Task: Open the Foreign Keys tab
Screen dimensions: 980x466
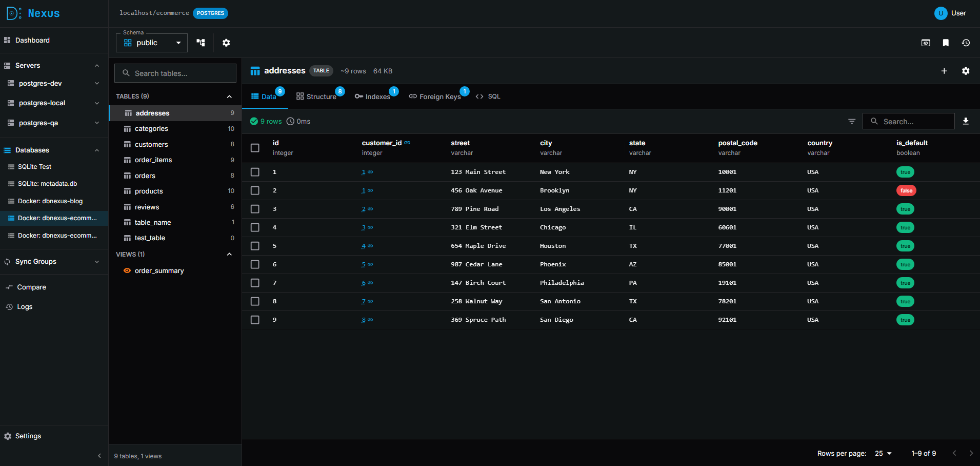Action: click(435, 96)
